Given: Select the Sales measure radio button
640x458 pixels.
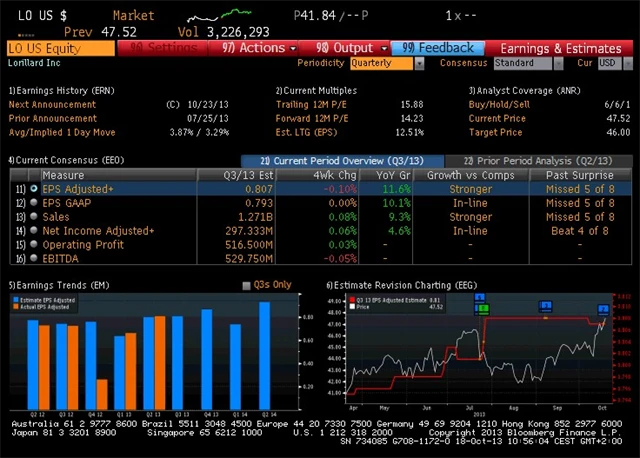Looking at the screenshot, I should (x=34, y=216).
